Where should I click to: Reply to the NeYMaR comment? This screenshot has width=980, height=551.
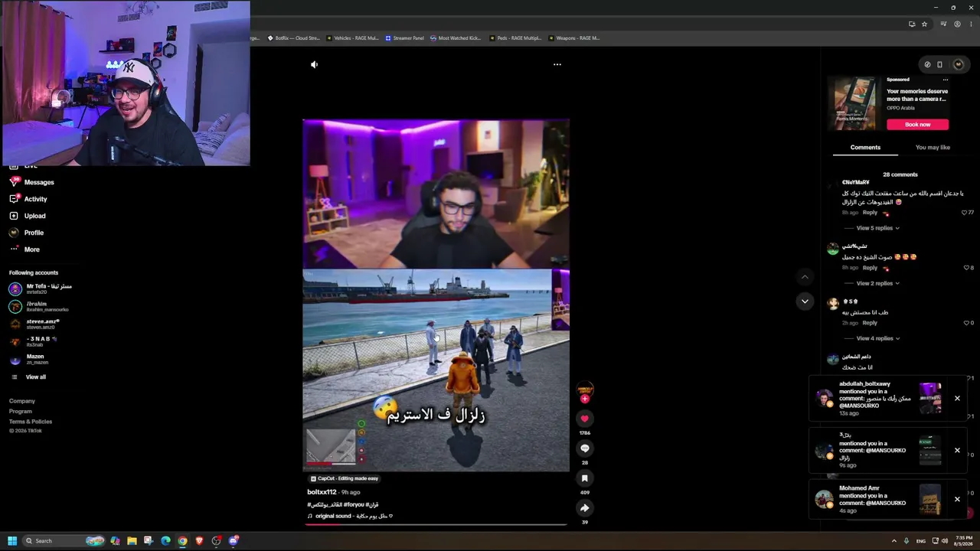tap(870, 213)
